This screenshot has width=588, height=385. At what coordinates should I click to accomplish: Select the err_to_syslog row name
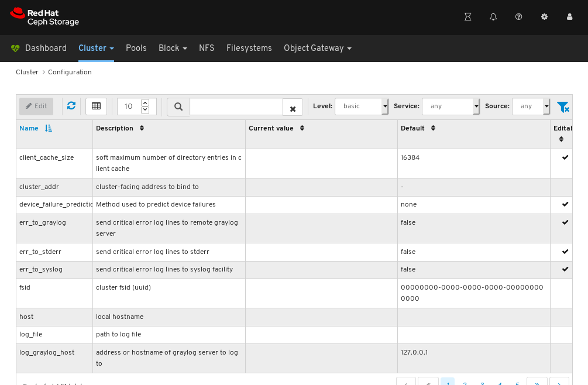pyautogui.click(x=41, y=270)
